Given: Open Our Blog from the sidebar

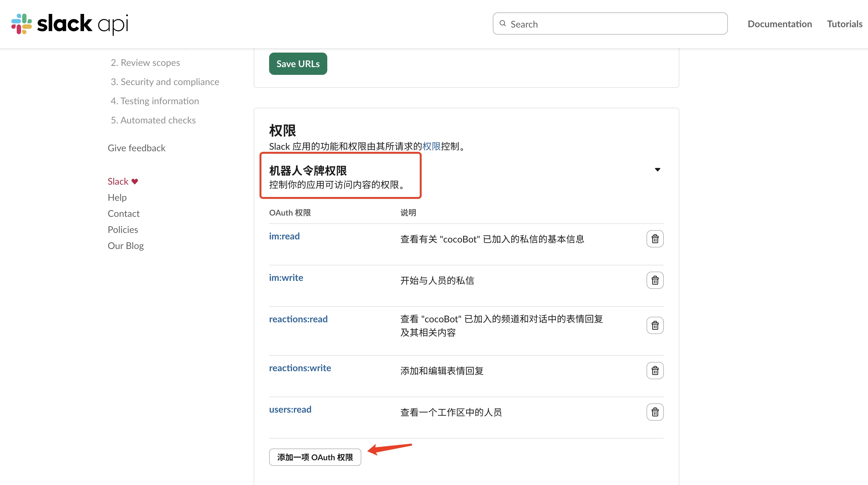Looking at the screenshot, I should pos(125,245).
